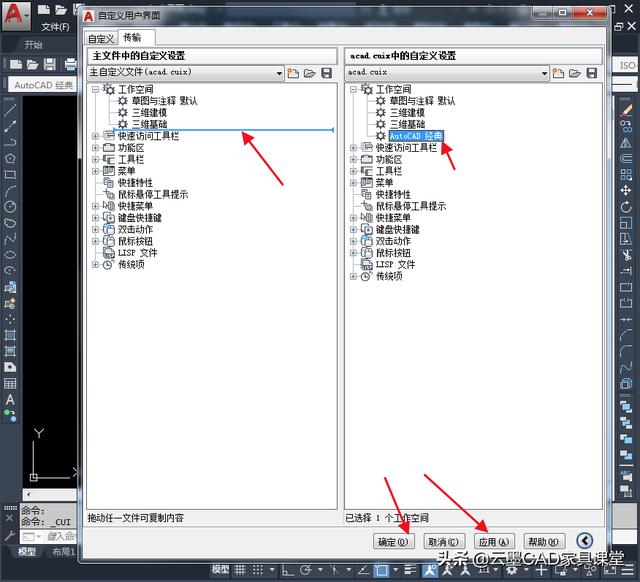Select the 传输 tab
Image resolution: width=640 pixels, height=582 pixels.
132,38
